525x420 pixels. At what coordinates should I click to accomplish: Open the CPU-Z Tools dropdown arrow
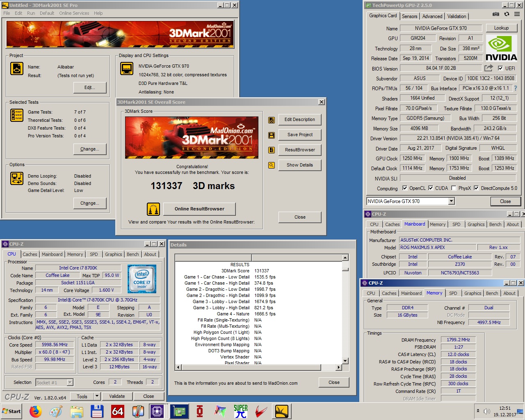pyautogui.click(x=97, y=396)
